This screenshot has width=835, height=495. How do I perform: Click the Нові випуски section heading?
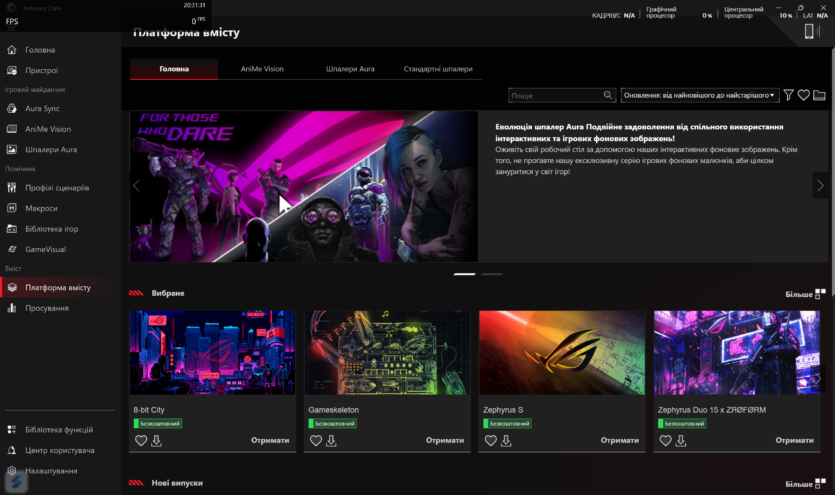click(x=177, y=483)
